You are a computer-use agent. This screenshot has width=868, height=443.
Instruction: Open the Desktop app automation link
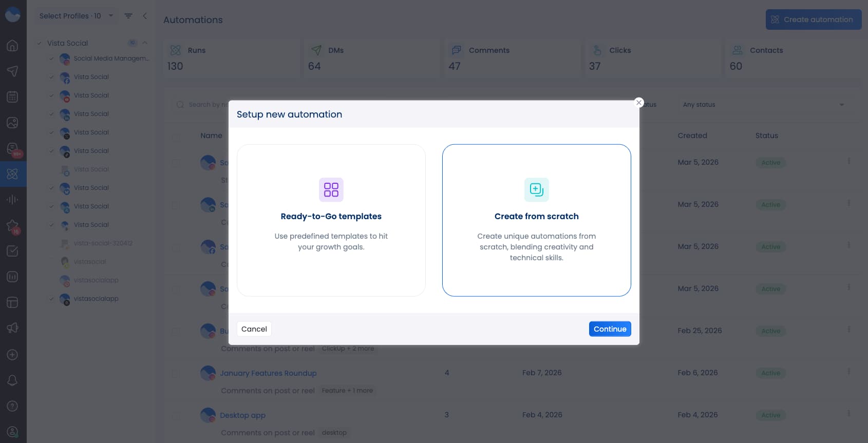[242, 415]
